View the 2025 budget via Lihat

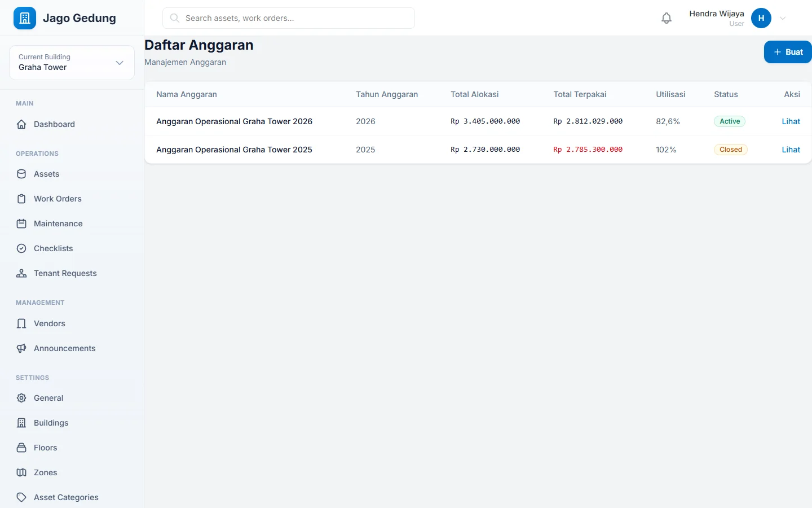pos(791,150)
